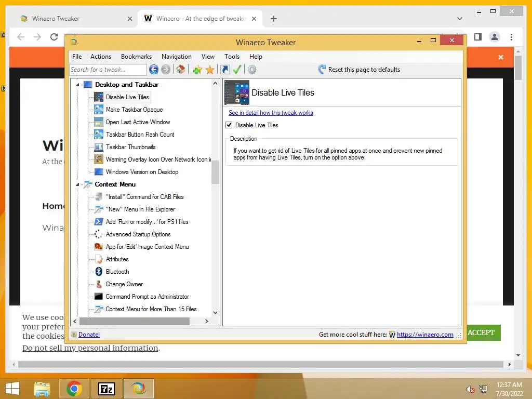Select Disable Live Tiles tree item
532x399 pixels.
click(x=127, y=97)
